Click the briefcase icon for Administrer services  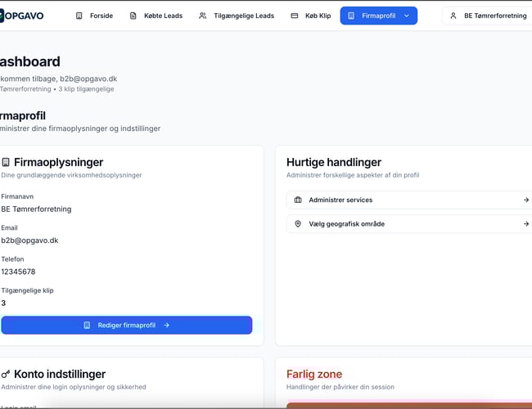298,200
